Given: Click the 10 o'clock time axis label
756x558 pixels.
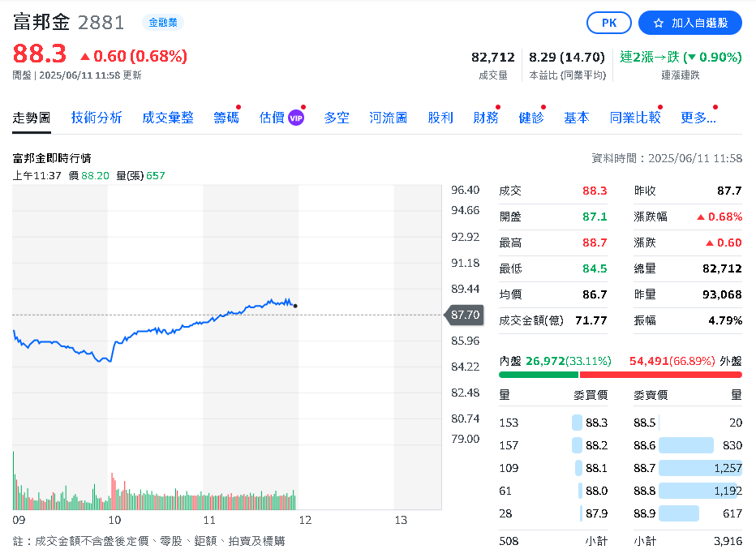Looking at the screenshot, I should pos(114,520).
